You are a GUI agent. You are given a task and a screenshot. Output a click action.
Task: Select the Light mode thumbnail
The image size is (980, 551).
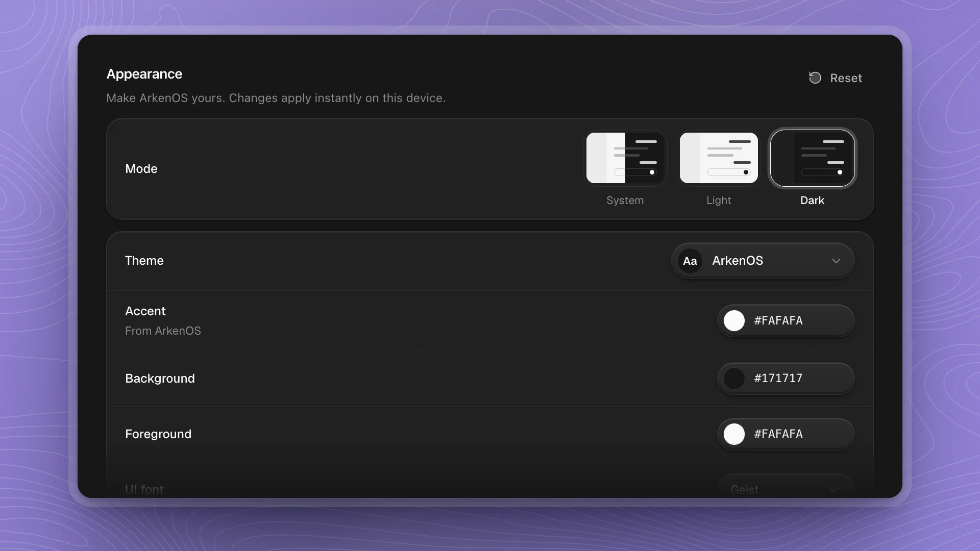tap(719, 158)
